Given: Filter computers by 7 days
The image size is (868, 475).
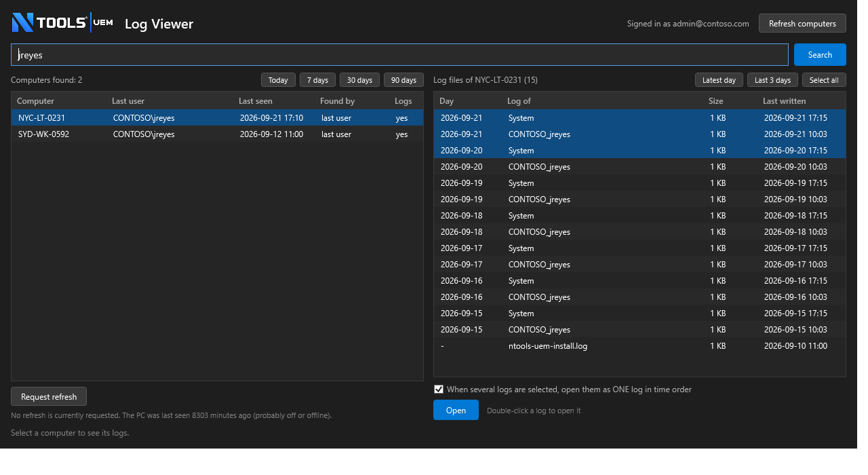Looking at the screenshot, I should pos(317,80).
